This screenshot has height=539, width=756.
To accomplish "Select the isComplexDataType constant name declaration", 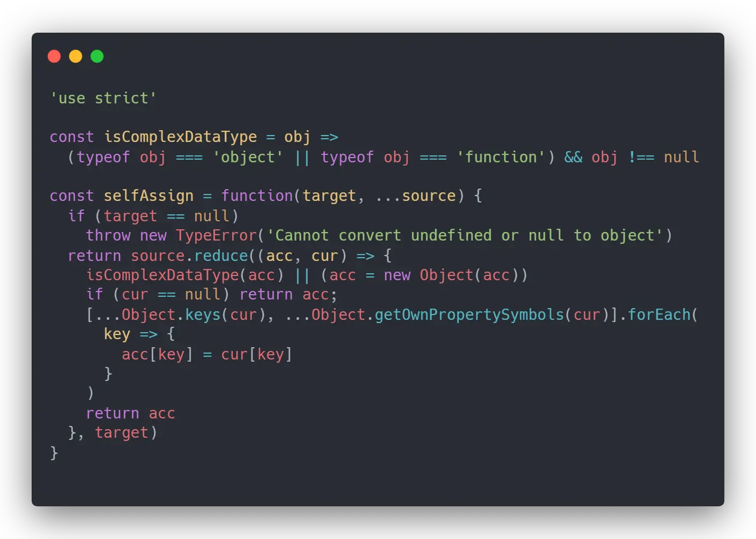I will [181, 137].
